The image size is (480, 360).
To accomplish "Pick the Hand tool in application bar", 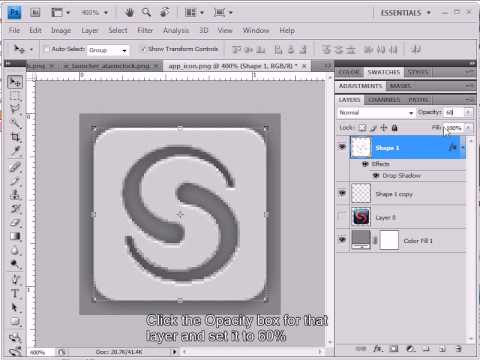I will pyautogui.click(x=129, y=13).
